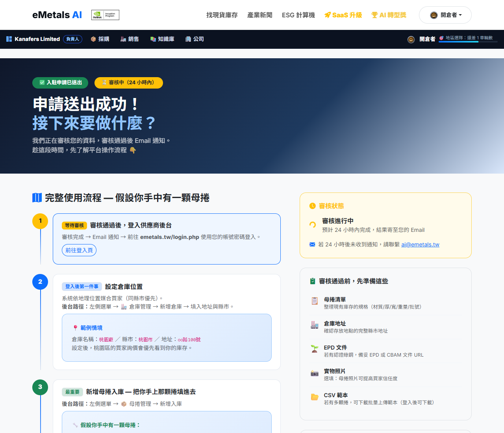Click the camera icon beside 實物照片
Image resolution: width=504 pixels, height=433 pixels.
click(x=315, y=373)
